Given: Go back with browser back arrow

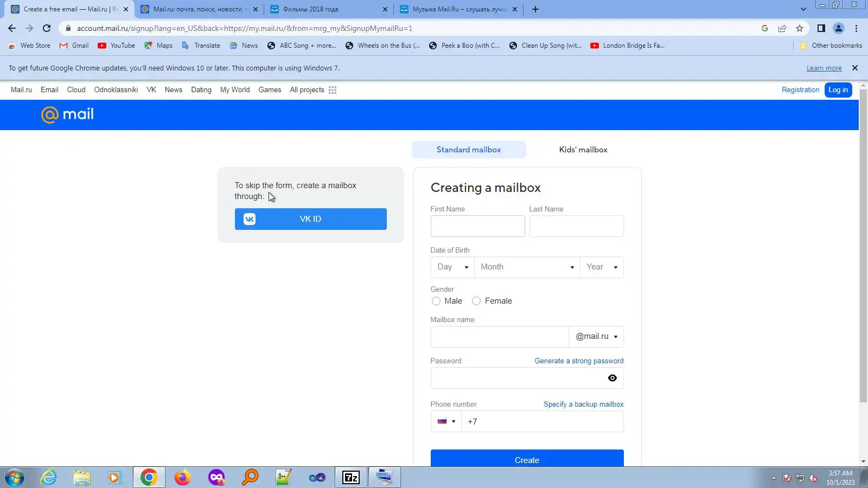Looking at the screenshot, I should tap(12, 28).
